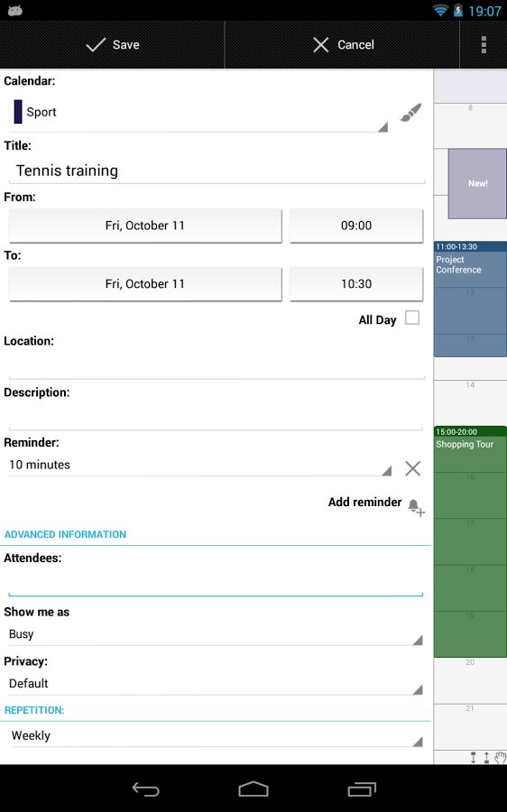Cancel editing from the action bar
The width and height of the screenshot is (507, 812).
343,44
